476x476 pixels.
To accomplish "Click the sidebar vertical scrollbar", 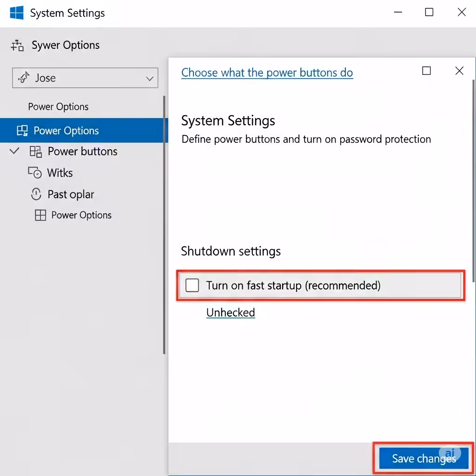I will 164,225.
